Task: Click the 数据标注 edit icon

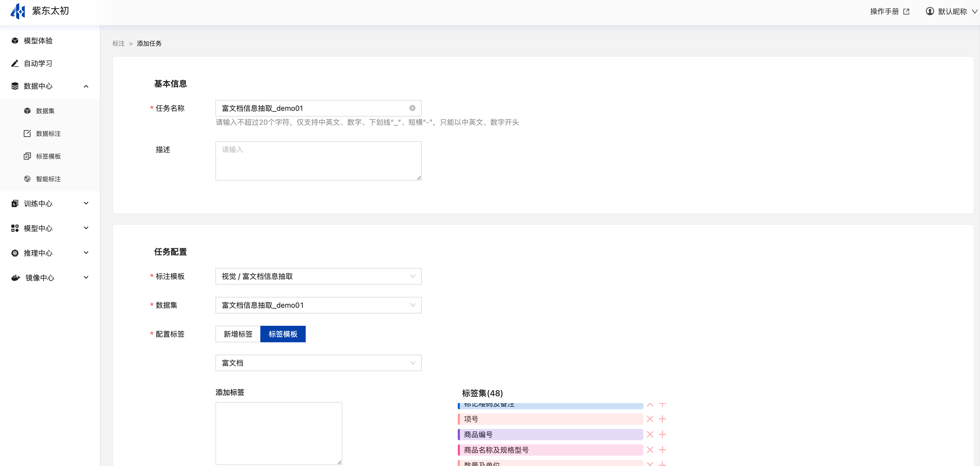Action: [x=27, y=134]
